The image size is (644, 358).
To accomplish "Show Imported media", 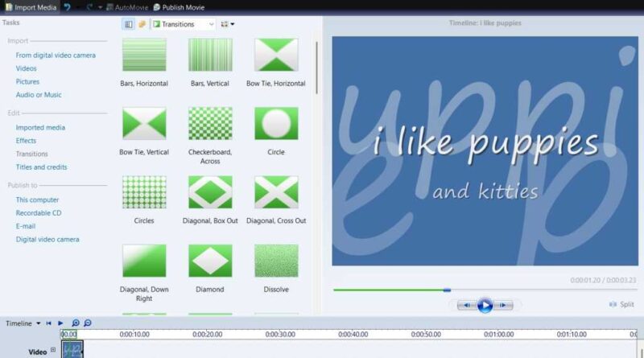I will [40, 127].
